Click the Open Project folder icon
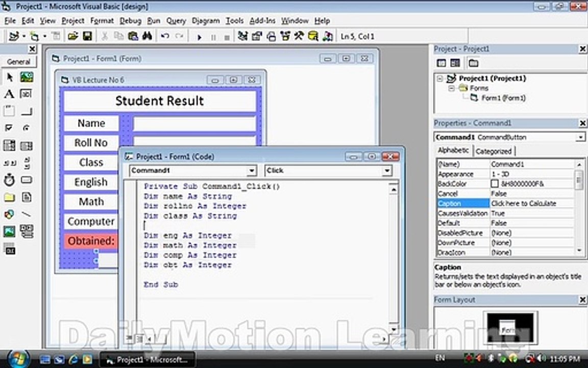The image size is (588, 368). click(x=73, y=36)
